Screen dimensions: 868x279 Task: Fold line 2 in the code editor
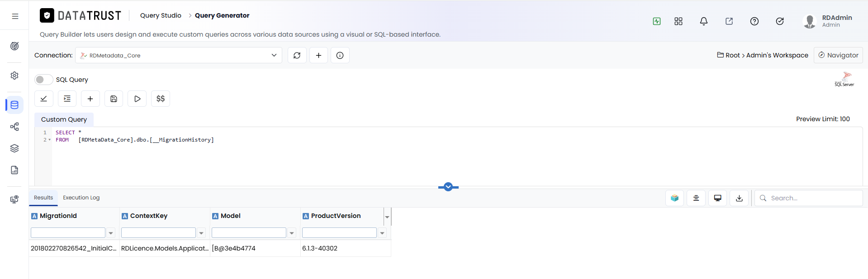pos(49,140)
